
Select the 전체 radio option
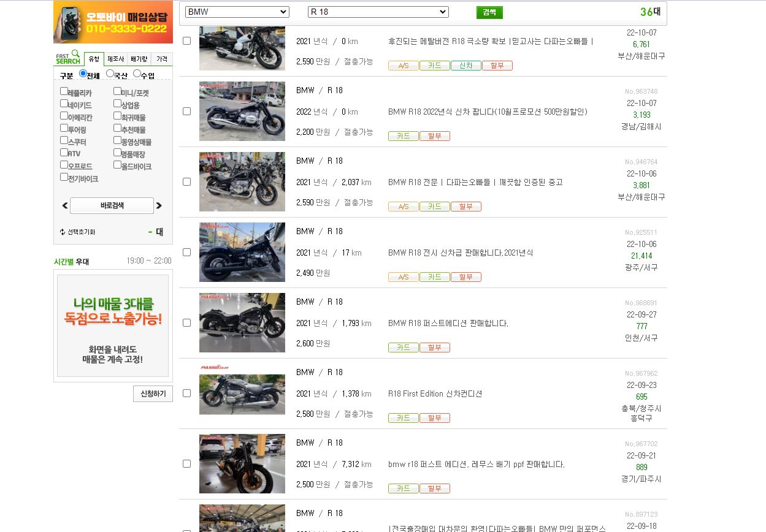(x=83, y=74)
